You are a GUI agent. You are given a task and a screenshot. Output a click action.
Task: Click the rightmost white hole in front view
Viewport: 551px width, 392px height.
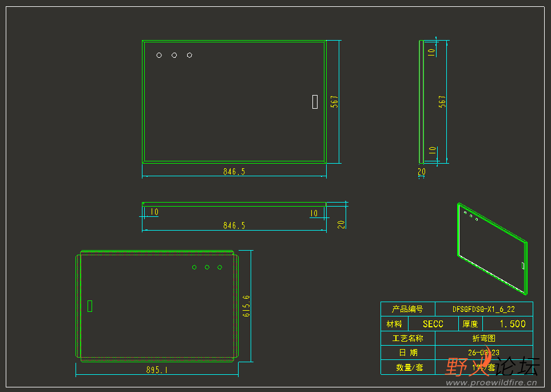tap(189, 55)
